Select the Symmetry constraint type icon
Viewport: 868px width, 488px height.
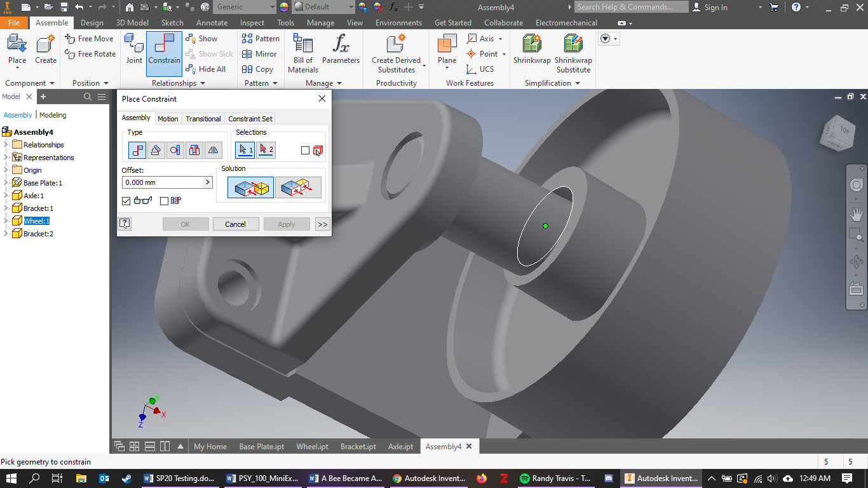coord(214,150)
